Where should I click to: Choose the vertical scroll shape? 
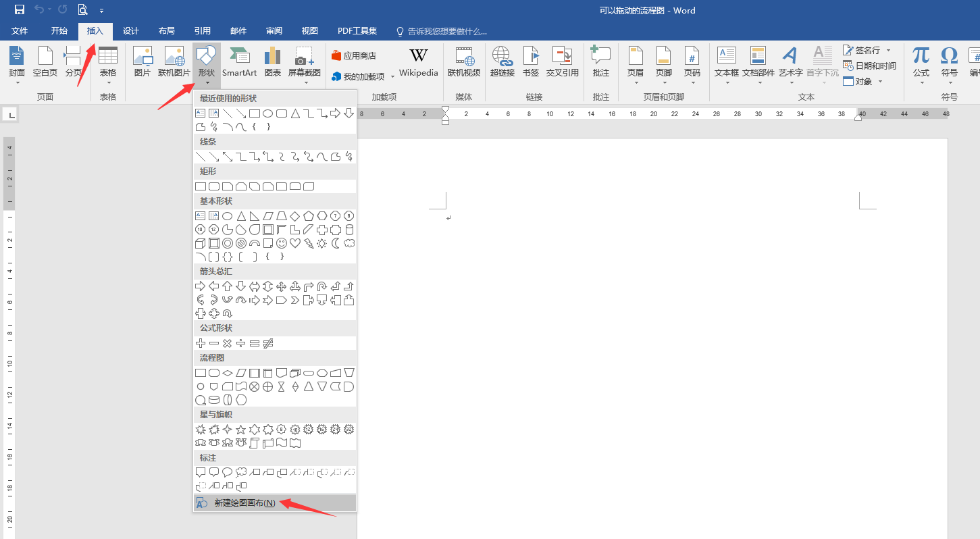(255, 443)
